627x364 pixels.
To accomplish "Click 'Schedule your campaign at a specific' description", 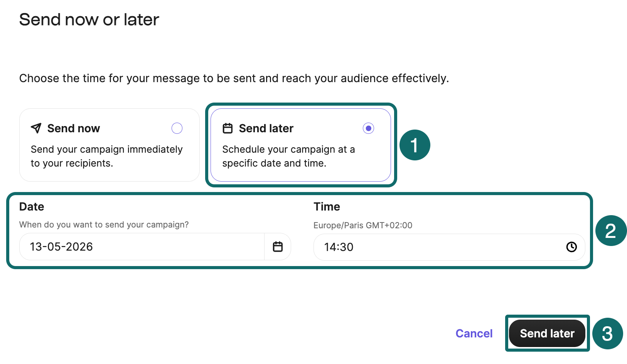I will click(288, 156).
